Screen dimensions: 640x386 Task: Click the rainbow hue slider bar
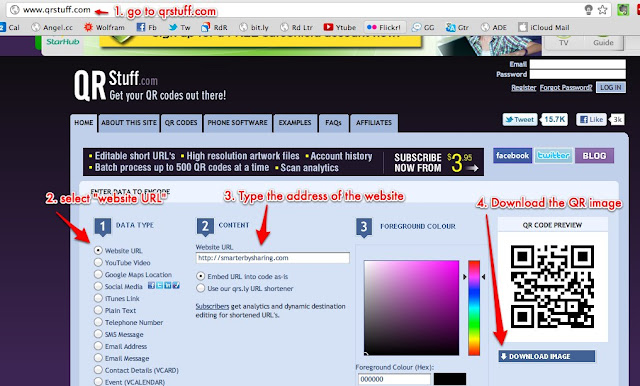click(474, 308)
